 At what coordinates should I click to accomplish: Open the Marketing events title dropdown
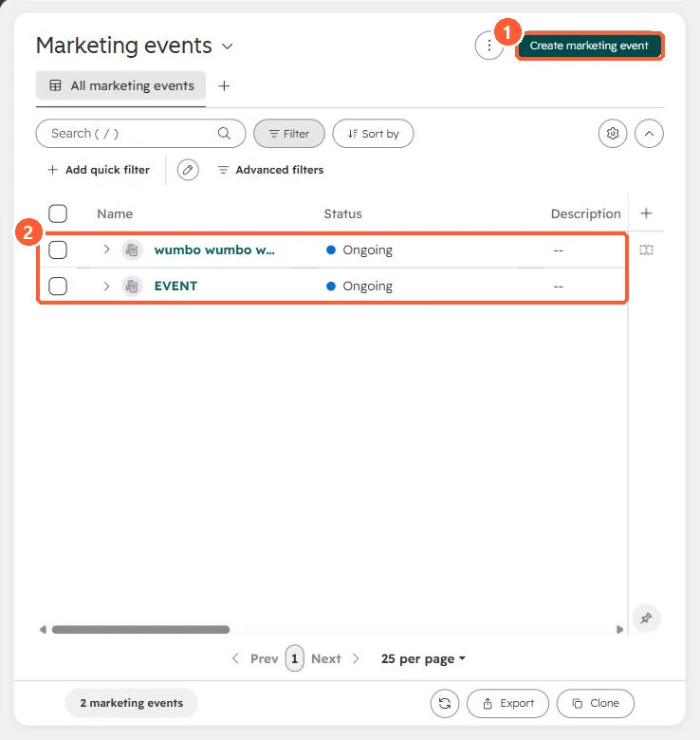pos(228,46)
